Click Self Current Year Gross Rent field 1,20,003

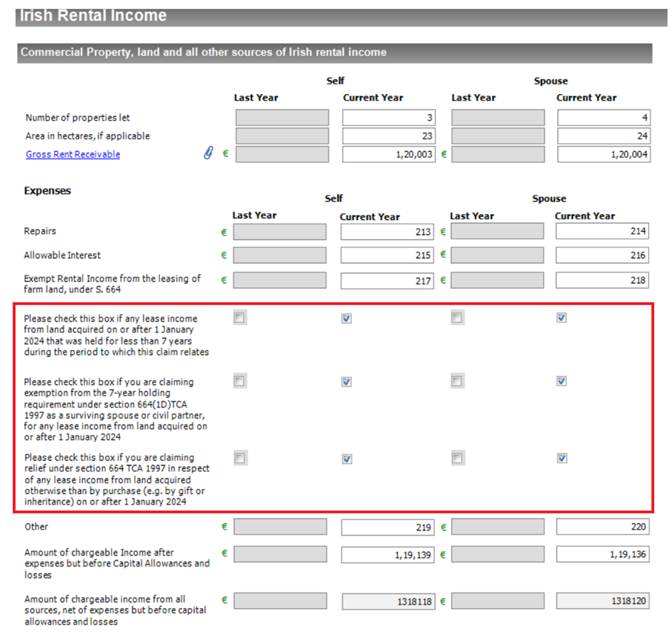pyautogui.click(x=389, y=154)
